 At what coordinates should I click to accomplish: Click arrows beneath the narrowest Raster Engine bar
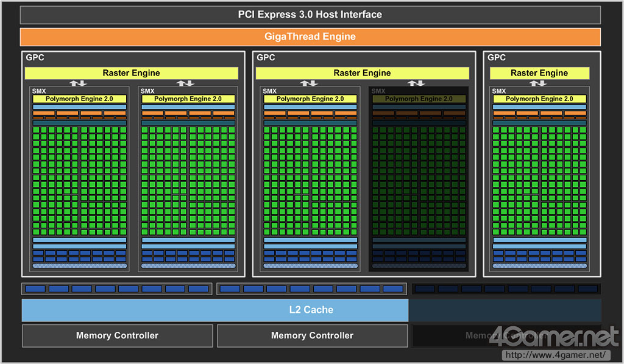pyautogui.click(x=538, y=83)
